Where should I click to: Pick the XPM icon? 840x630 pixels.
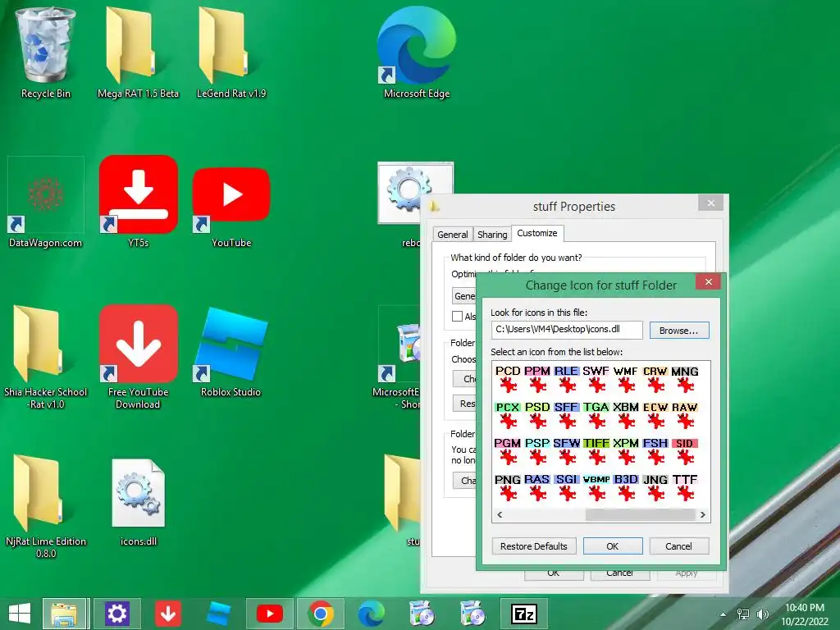(x=625, y=451)
